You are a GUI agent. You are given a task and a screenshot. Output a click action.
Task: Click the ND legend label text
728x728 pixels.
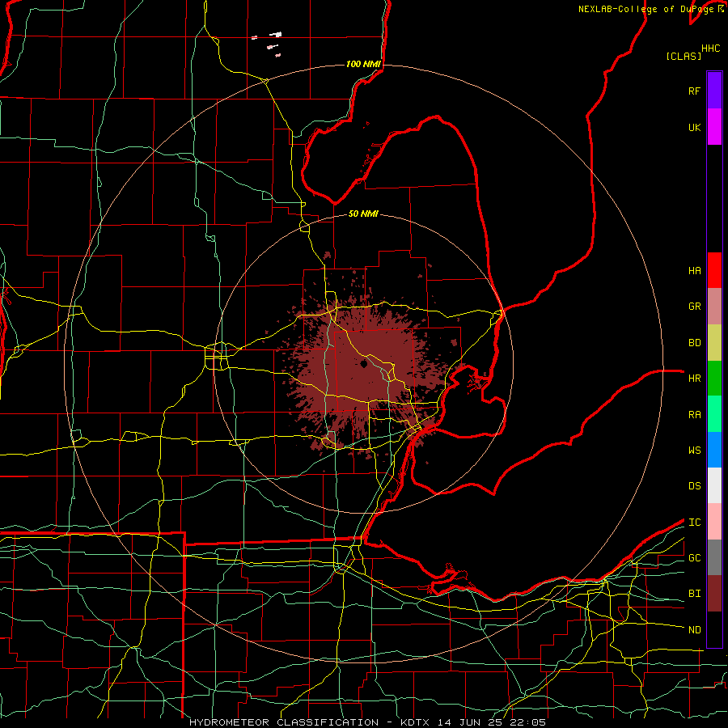coord(695,630)
